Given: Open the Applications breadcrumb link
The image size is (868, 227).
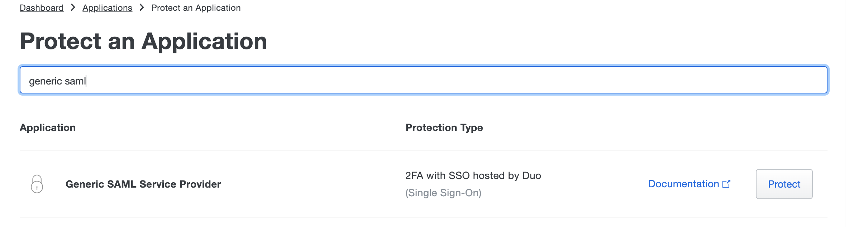Looking at the screenshot, I should [x=107, y=8].
